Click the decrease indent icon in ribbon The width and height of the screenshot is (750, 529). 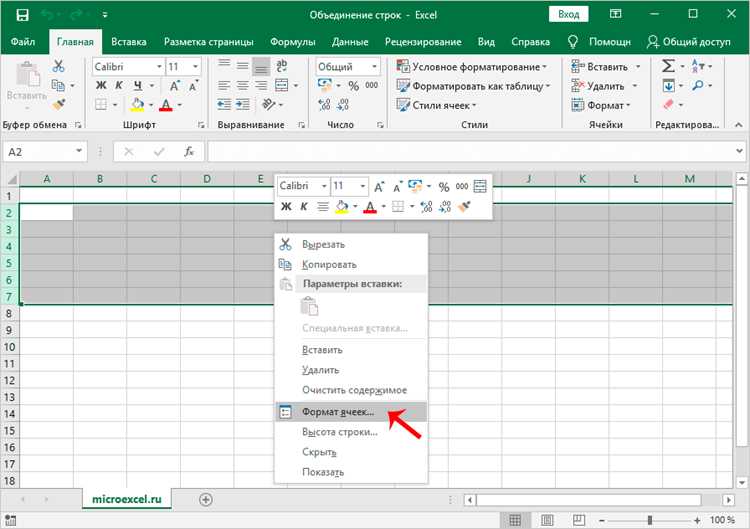point(224,104)
